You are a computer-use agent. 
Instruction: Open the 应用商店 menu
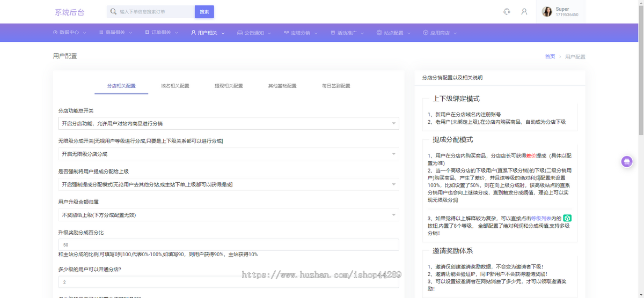tap(440, 33)
